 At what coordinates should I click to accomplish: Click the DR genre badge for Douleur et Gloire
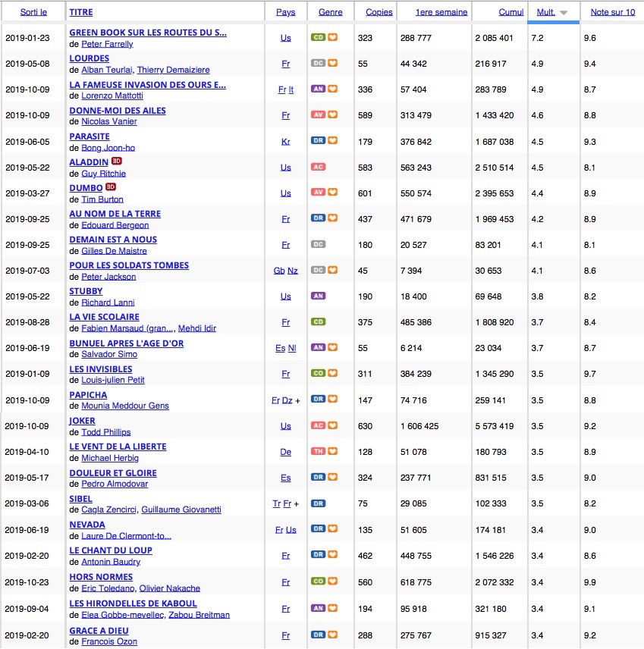318,477
